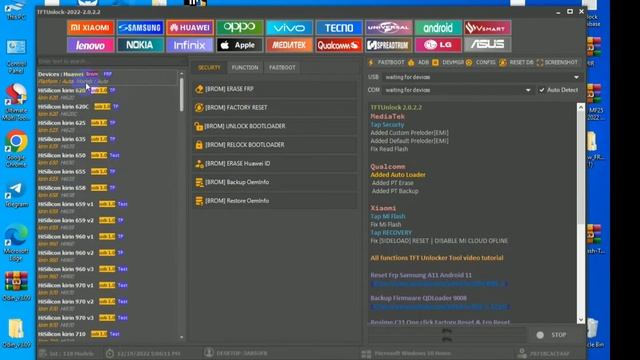This screenshot has width=640, height=360.
Task: Open the CONFIG toolbar option
Action: point(481,62)
